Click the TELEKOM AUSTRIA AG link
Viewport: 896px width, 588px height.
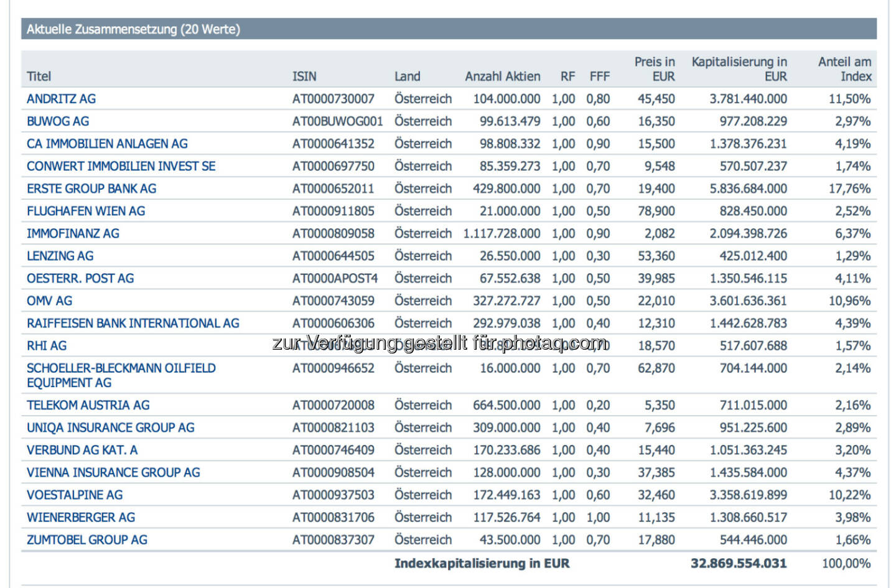click(88, 405)
